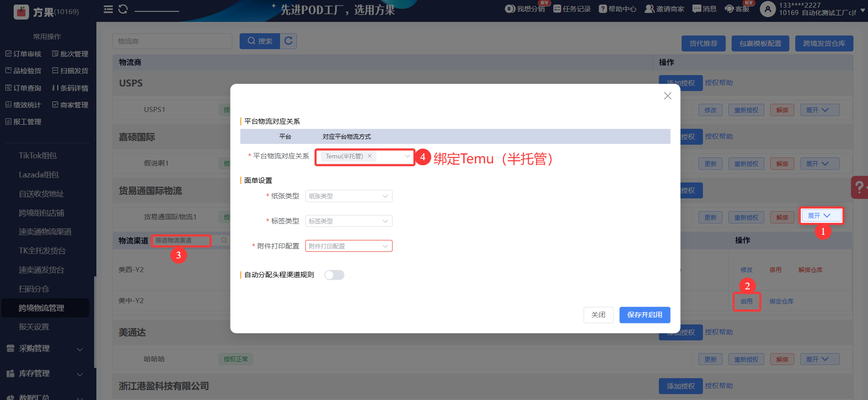This screenshot has width=868, height=400.
Task: Click the red floating question mark help button
Action: (859, 187)
